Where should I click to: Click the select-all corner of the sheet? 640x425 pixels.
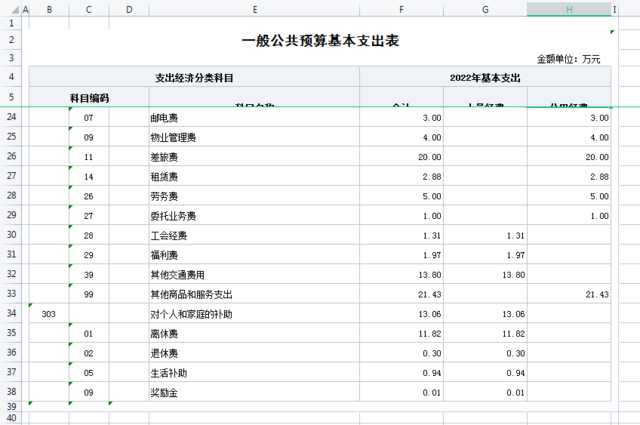pos(10,9)
